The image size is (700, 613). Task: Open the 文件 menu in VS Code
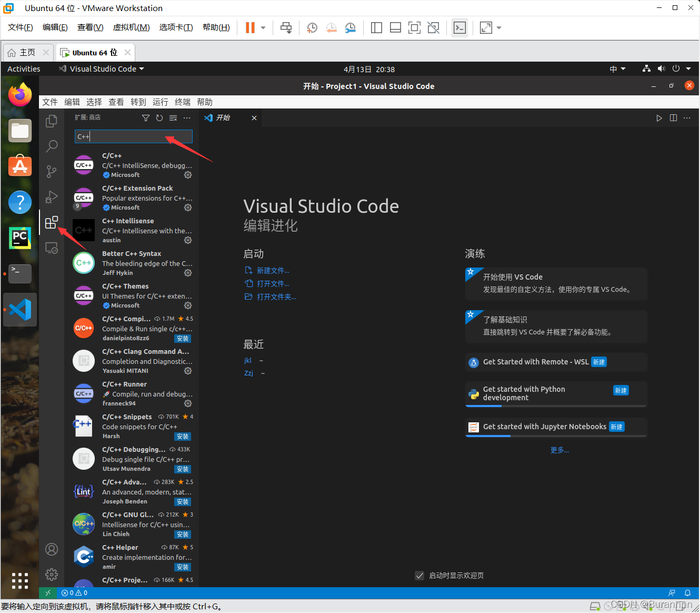(50, 102)
